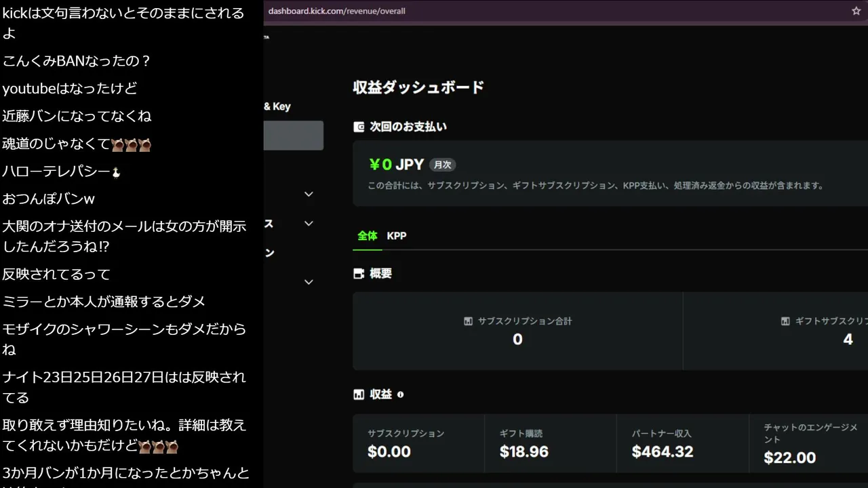Click the サブスクリプション合計 value 0

pyautogui.click(x=517, y=340)
